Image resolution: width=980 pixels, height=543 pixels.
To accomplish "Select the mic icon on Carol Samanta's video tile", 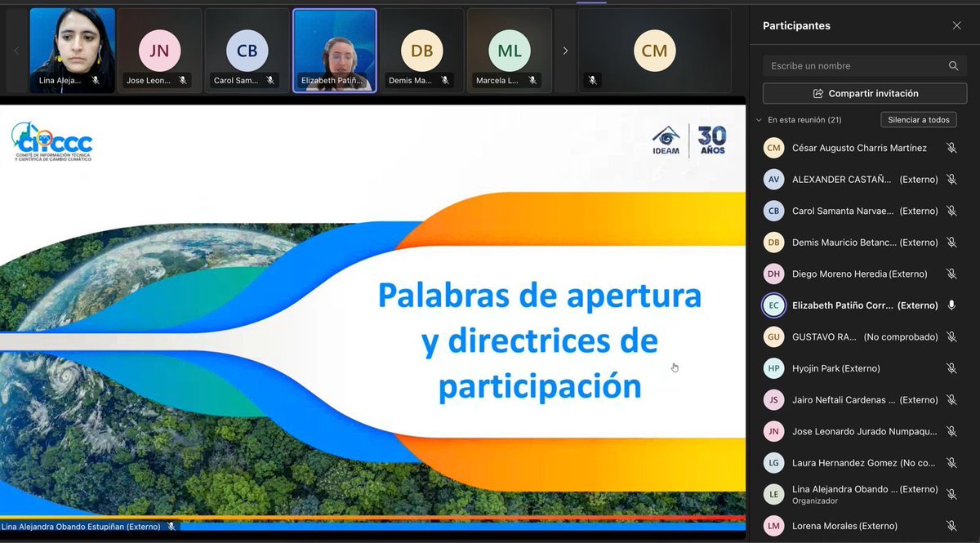I will [269, 81].
